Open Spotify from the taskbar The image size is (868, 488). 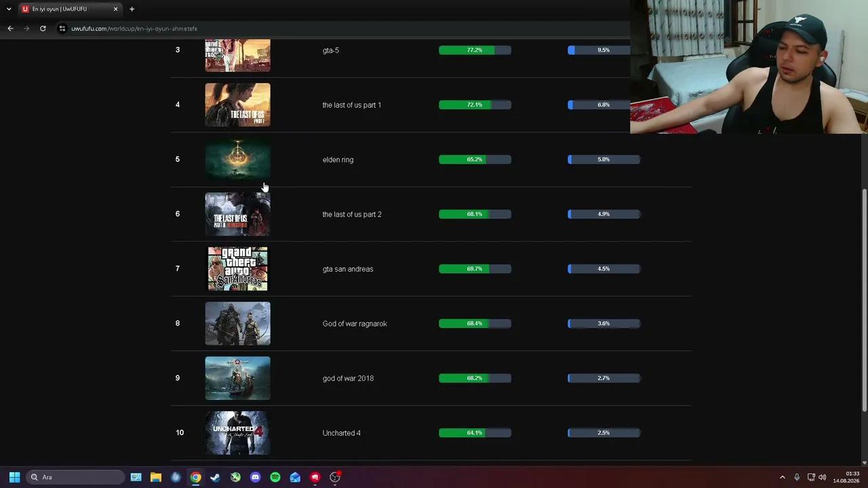pyautogui.click(x=275, y=477)
